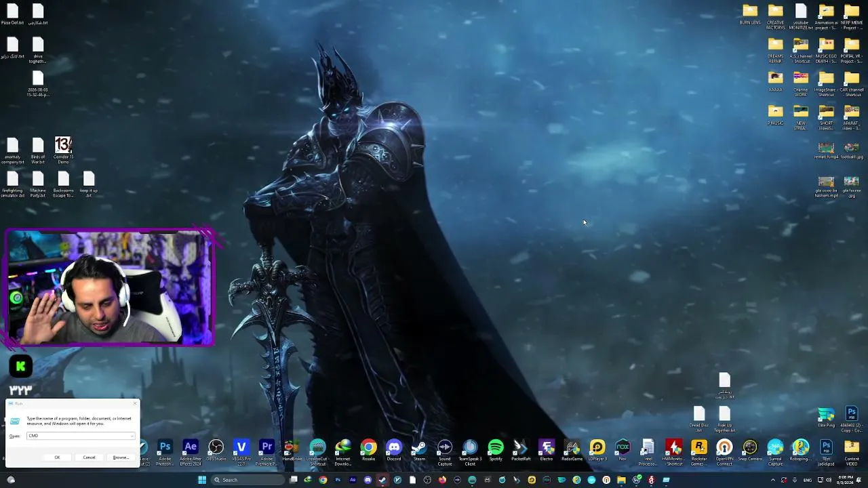
Task: Select MUSIC EGO DEATH shortcut folder
Action: point(826,51)
